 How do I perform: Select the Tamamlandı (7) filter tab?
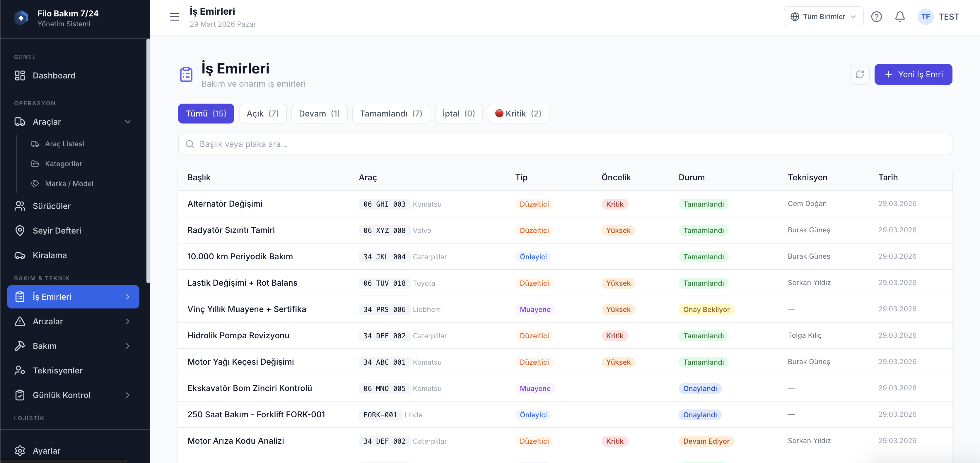(391, 114)
